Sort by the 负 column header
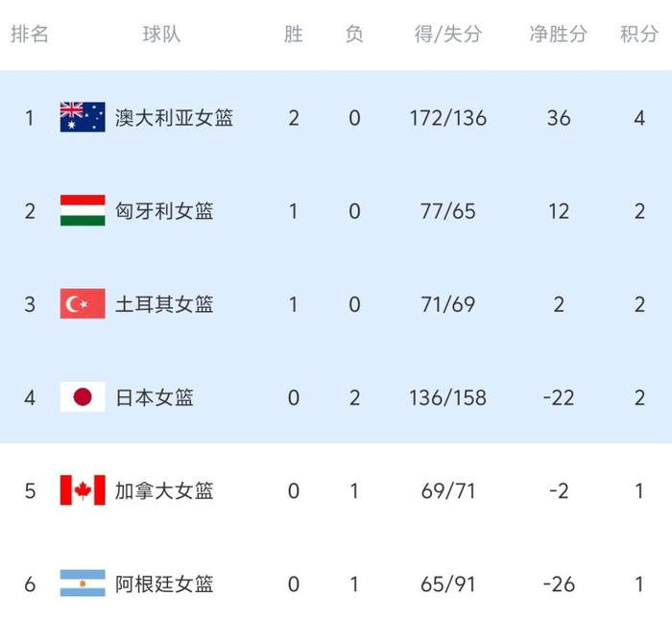Image resolution: width=672 pixels, height=619 pixels. click(354, 35)
